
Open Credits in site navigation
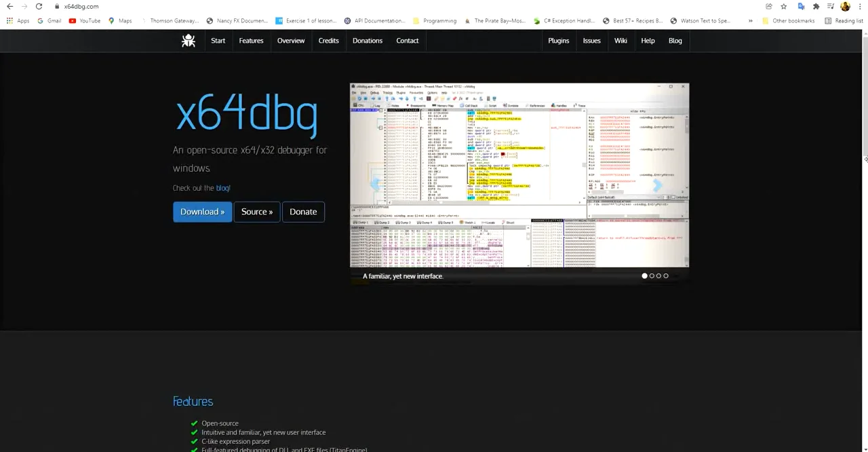click(x=328, y=41)
